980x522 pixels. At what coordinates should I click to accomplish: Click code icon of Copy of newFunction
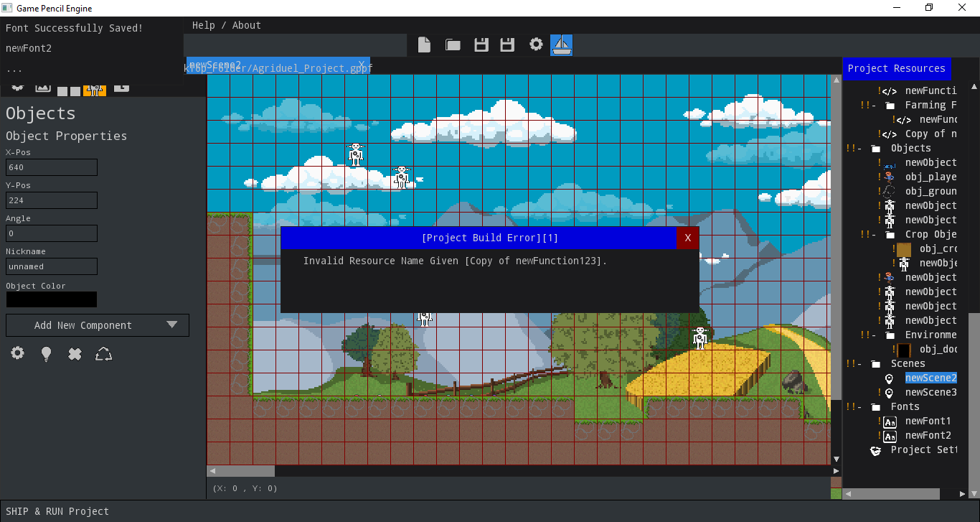[890, 134]
